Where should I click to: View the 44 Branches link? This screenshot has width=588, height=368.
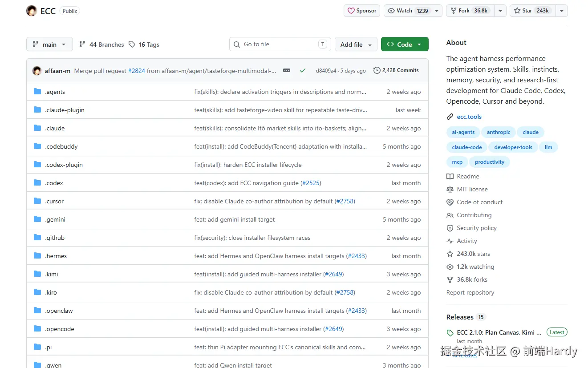pyautogui.click(x=101, y=44)
